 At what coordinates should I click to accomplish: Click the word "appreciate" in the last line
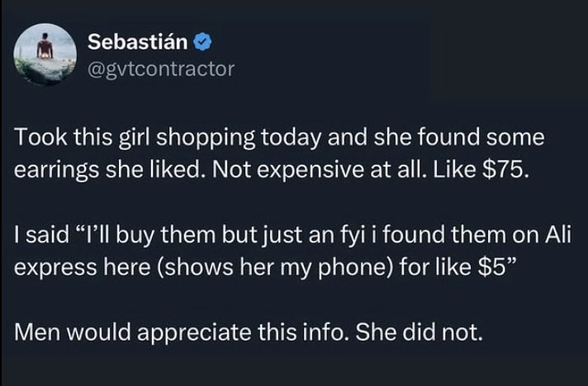pyautogui.click(x=194, y=333)
